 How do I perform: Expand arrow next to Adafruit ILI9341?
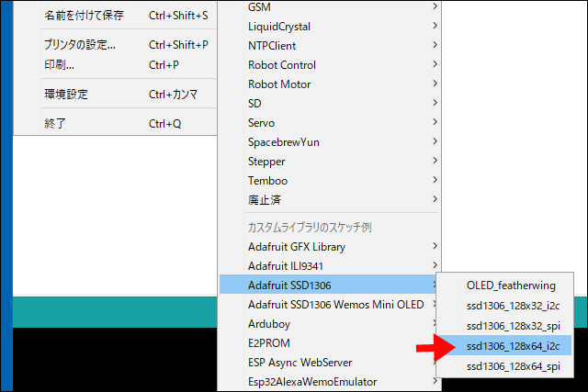click(x=435, y=265)
